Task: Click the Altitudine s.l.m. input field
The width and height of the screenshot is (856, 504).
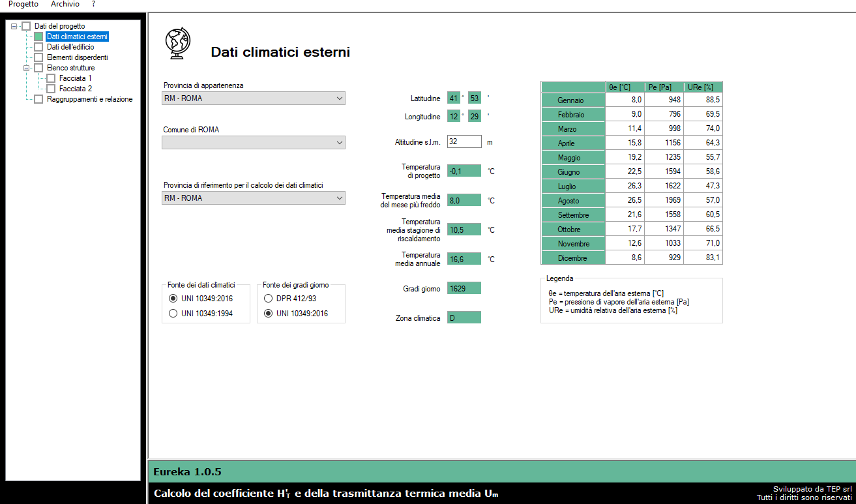Action: pos(464,141)
